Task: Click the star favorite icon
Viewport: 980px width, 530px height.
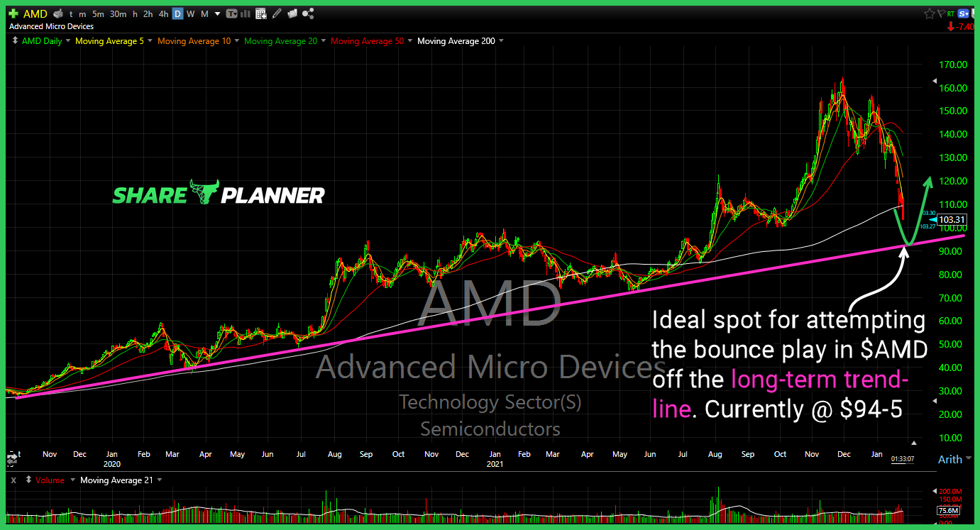Action: pyautogui.click(x=930, y=13)
